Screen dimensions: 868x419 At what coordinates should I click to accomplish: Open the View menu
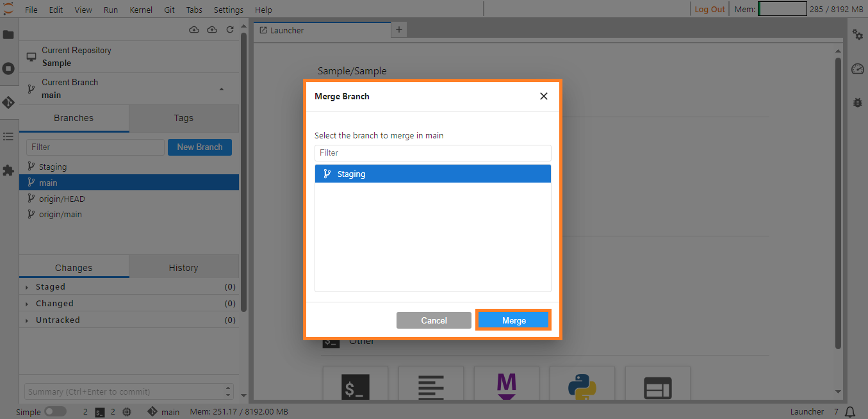(x=83, y=10)
